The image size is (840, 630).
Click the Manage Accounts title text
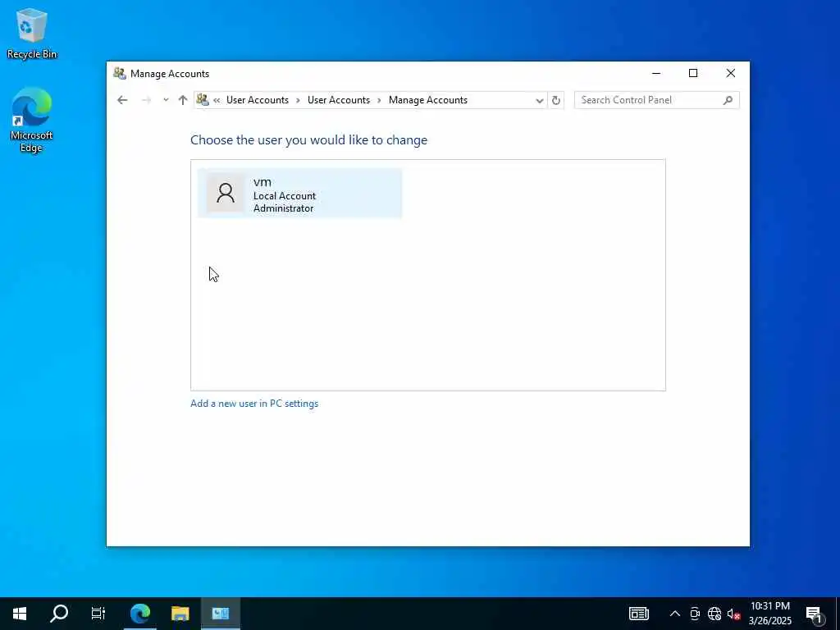(170, 74)
